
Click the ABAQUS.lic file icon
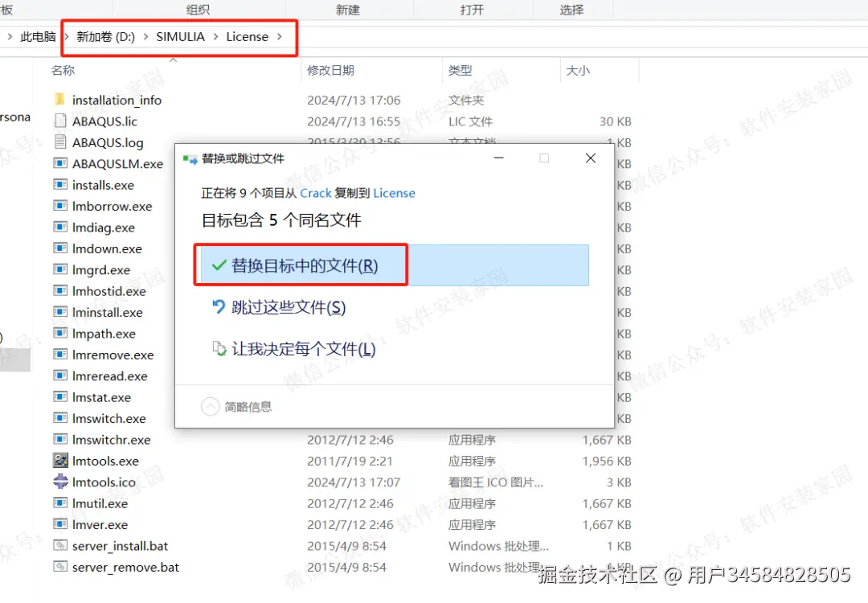tap(60, 121)
